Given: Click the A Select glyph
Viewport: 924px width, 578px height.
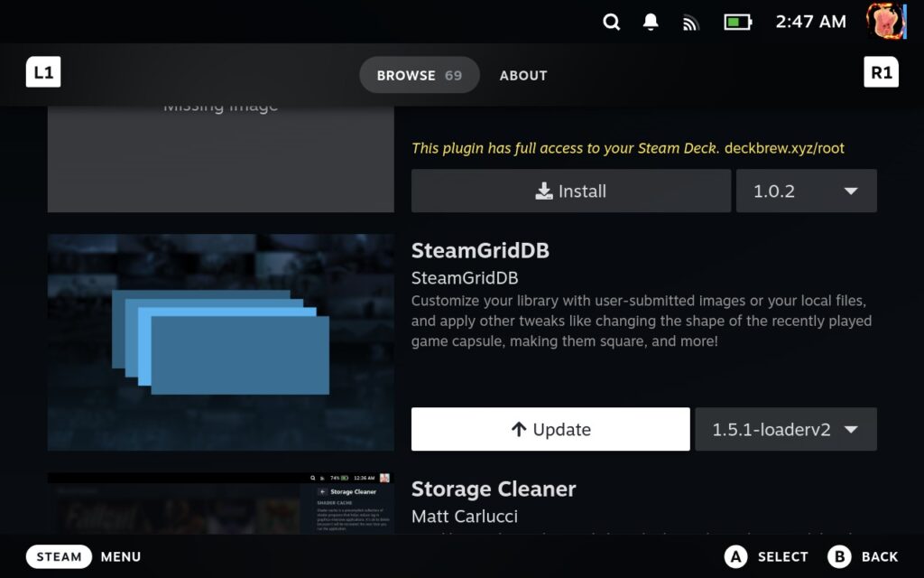Looking at the screenshot, I should tap(735, 556).
